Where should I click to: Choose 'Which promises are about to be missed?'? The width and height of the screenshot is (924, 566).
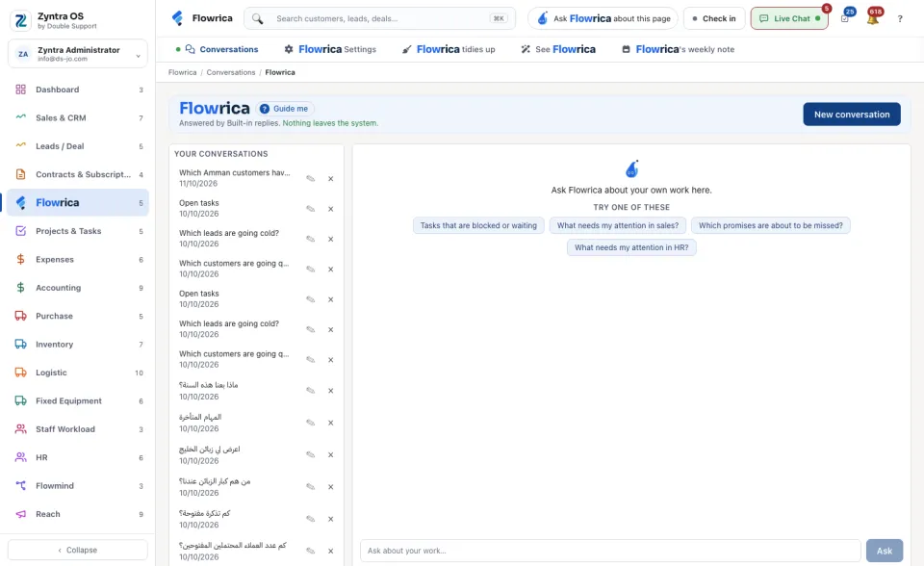point(771,225)
